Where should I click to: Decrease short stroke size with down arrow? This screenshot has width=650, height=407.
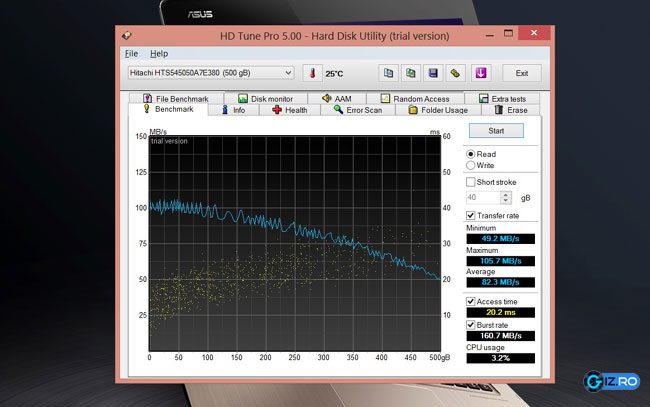click(506, 201)
